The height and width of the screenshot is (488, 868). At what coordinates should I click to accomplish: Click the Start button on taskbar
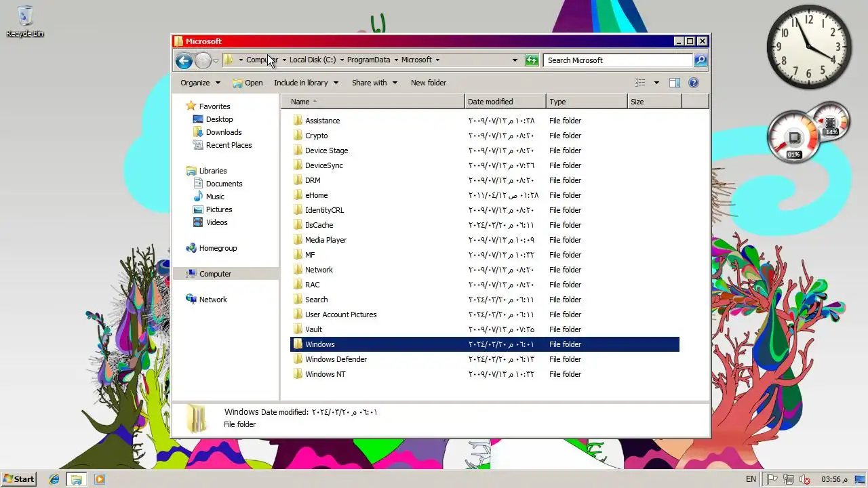19,479
